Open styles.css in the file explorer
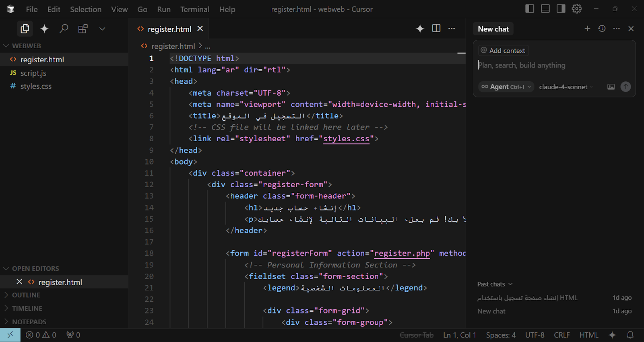The height and width of the screenshot is (342, 644). (x=36, y=86)
